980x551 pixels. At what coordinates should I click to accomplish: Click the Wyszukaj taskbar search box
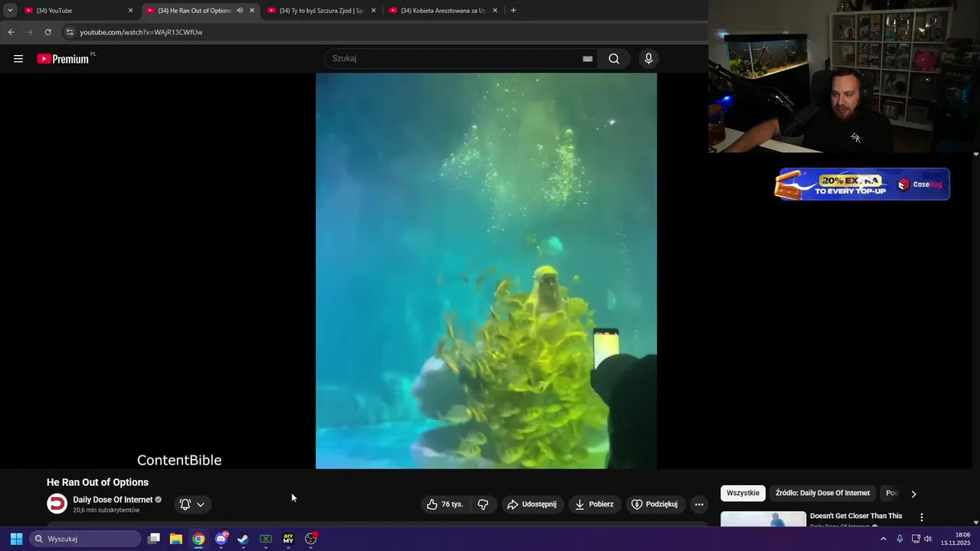pos(86,539)
